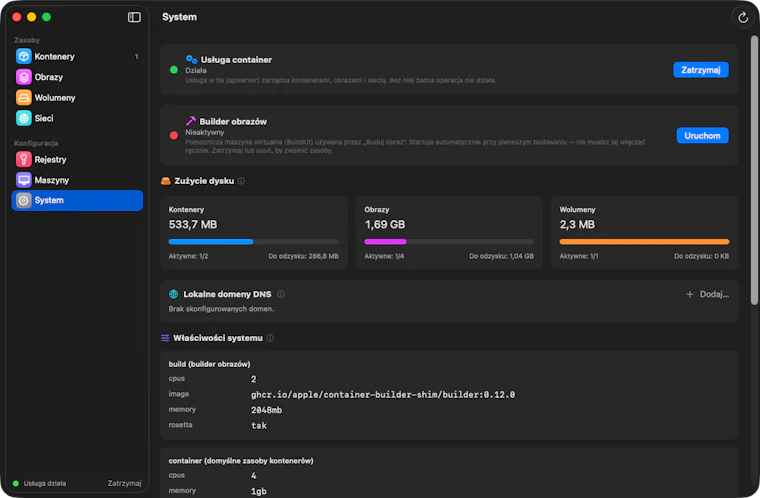760x498 pixels.
Task: Click Do odzysku: 1,04 GB text
Action: (x=501, y=256)
